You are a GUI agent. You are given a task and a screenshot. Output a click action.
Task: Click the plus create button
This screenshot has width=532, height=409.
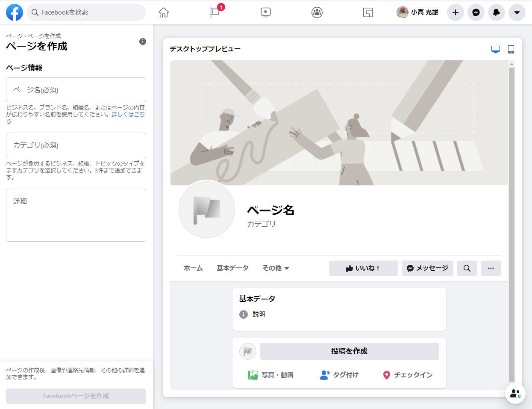tap(456, 12)
